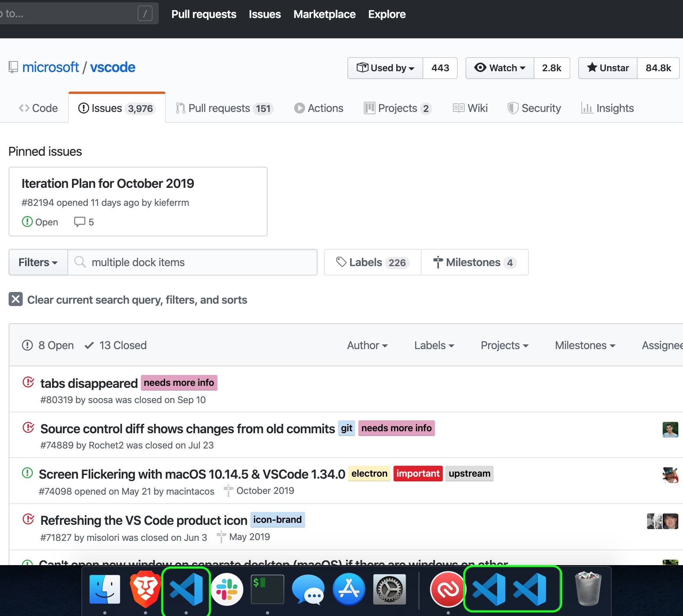The height and width of the screenshot is (616, 683).
Task: Open the Watch dropdown
Action: pos(500,68)
